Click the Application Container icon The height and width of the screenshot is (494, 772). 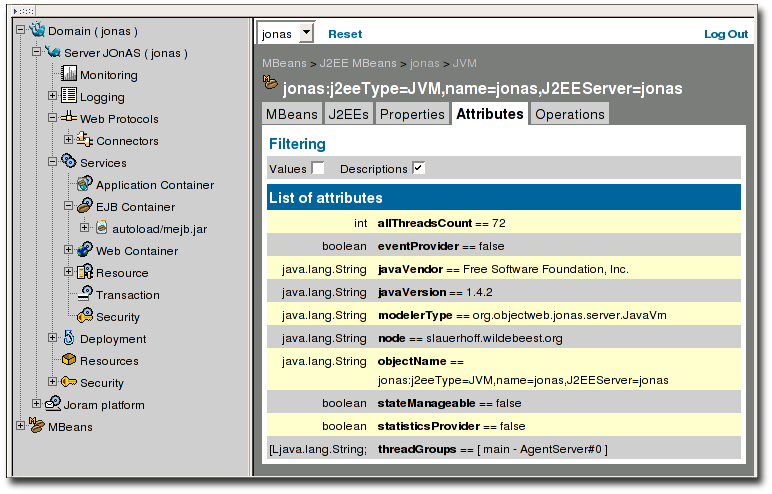pyautogui.click(x=85, y=184)
